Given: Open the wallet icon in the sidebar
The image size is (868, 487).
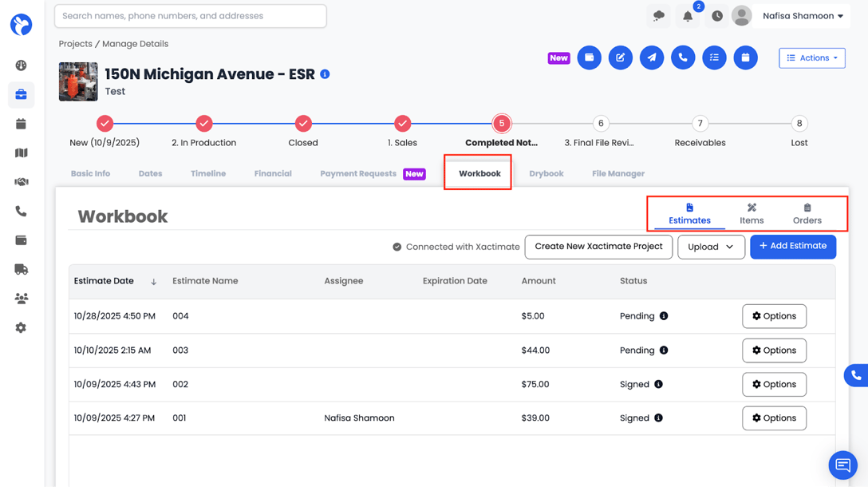Looking at the screenshot, I should tap(21, 240).
